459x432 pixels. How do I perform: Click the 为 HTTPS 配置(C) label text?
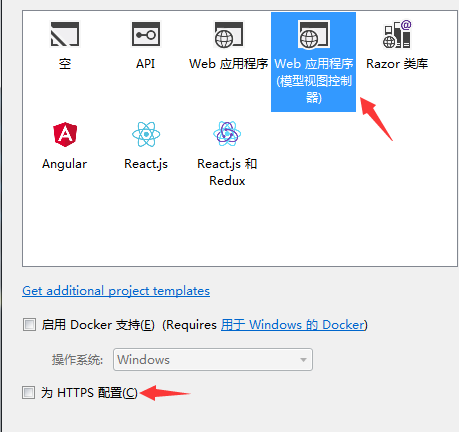coord(89,393)
